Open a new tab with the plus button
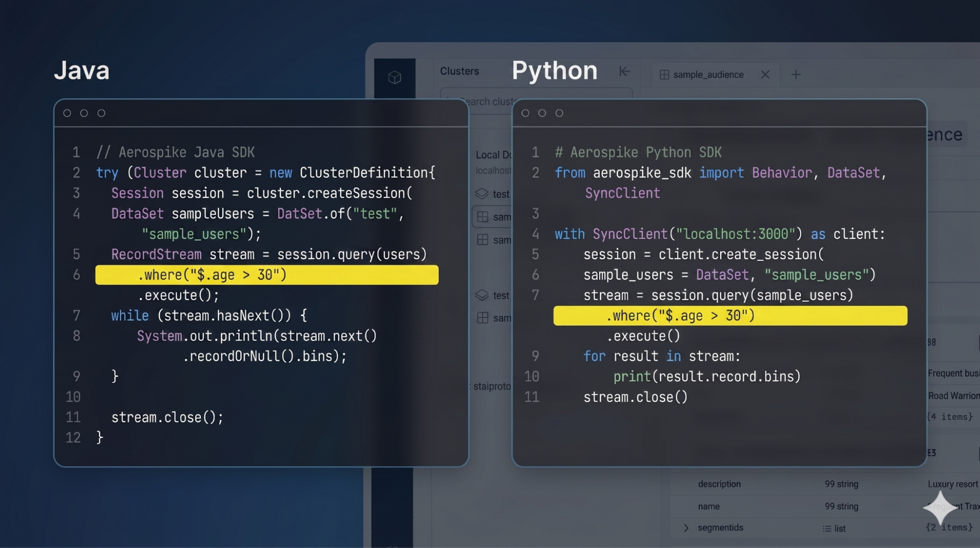The height and width of the screenshot is (548, 980). coord(796,75)
